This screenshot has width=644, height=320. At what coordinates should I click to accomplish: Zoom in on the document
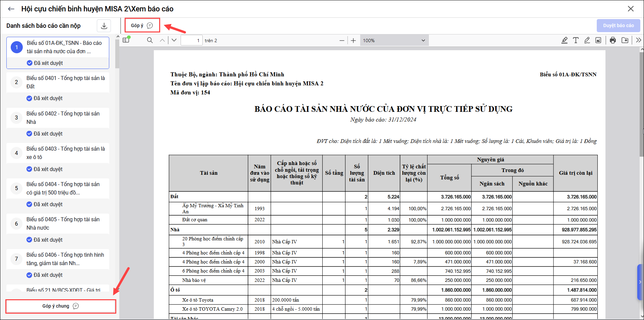point(353,41)
